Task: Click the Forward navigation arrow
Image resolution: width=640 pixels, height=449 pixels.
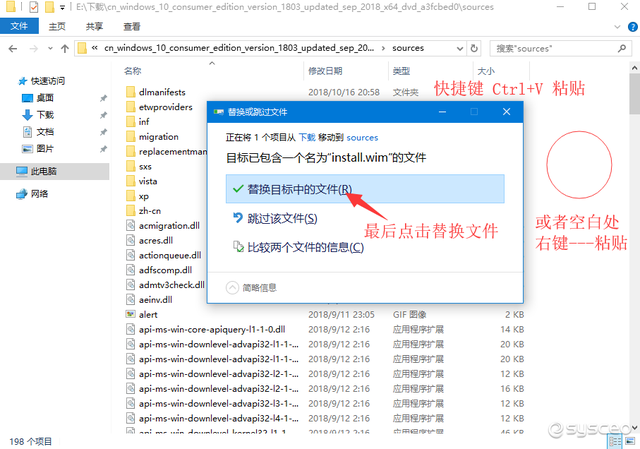Action: (x=34, y=49)
